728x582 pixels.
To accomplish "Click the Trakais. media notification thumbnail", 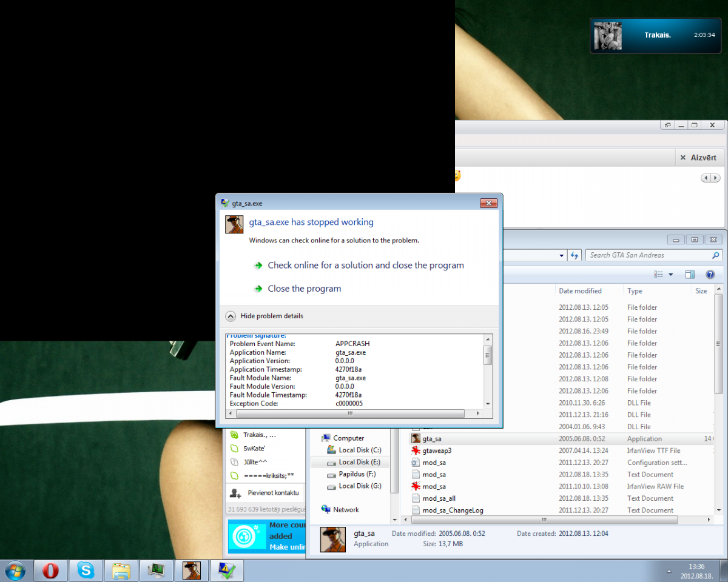I will tap(608, 36).
